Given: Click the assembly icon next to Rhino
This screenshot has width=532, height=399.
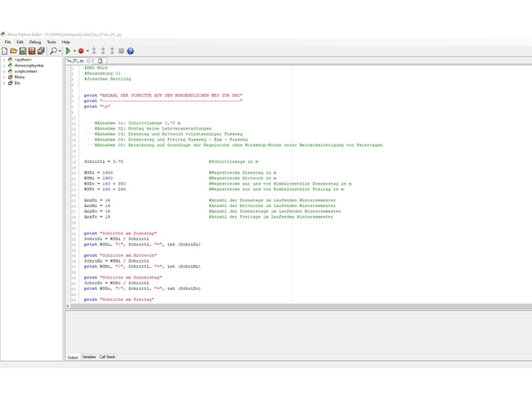Looking at the screenshot, I should (x=10, y=77).
